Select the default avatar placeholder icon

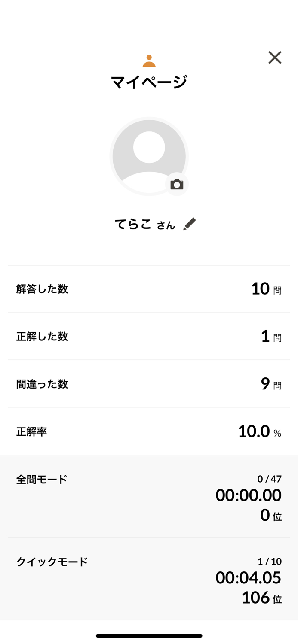coord(149,155)
